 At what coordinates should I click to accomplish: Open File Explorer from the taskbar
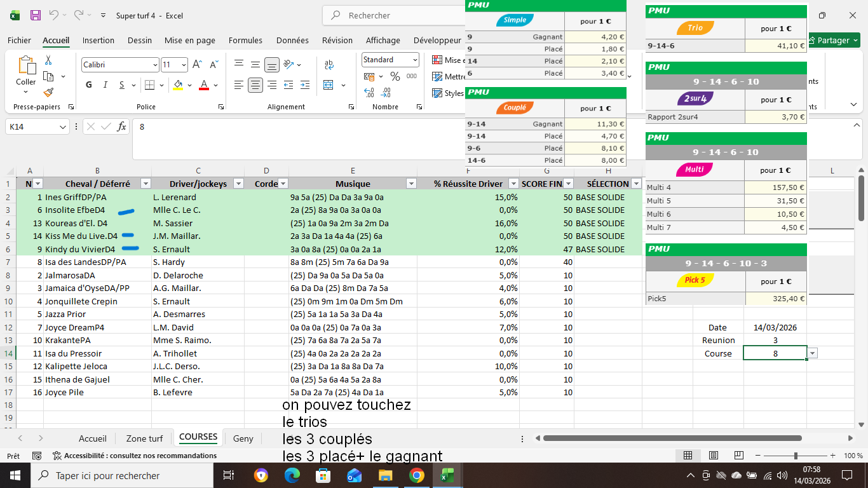click(x=385, y=475)
